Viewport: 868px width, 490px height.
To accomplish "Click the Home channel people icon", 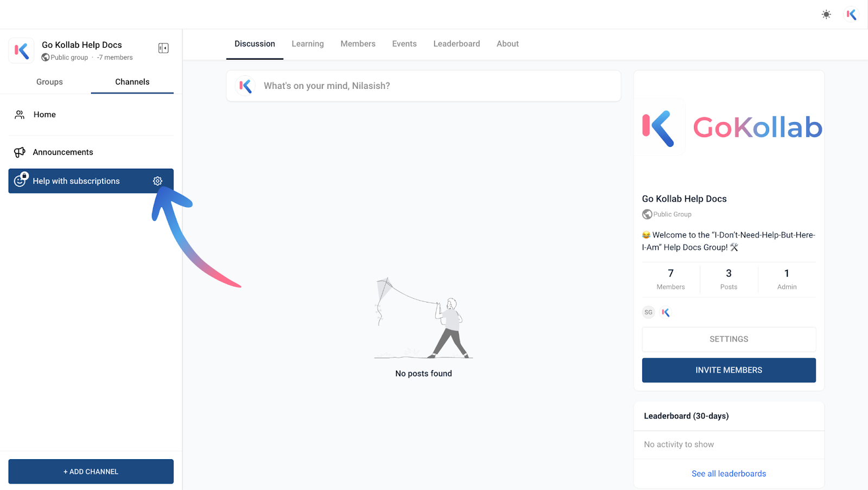I will tap(20, 115).
